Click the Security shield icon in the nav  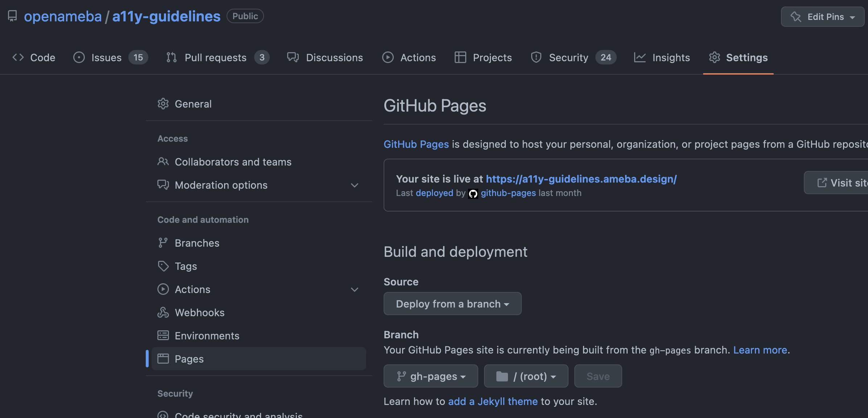pos(536,58)
